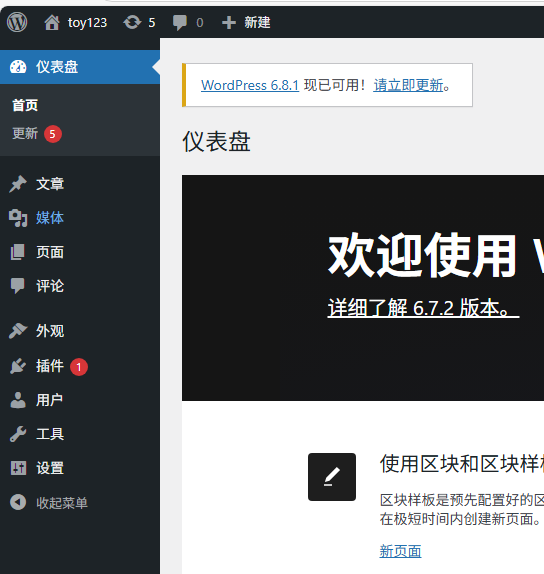Collapse the sidebar via 收起菜单
544x574 pixels.
62,503
